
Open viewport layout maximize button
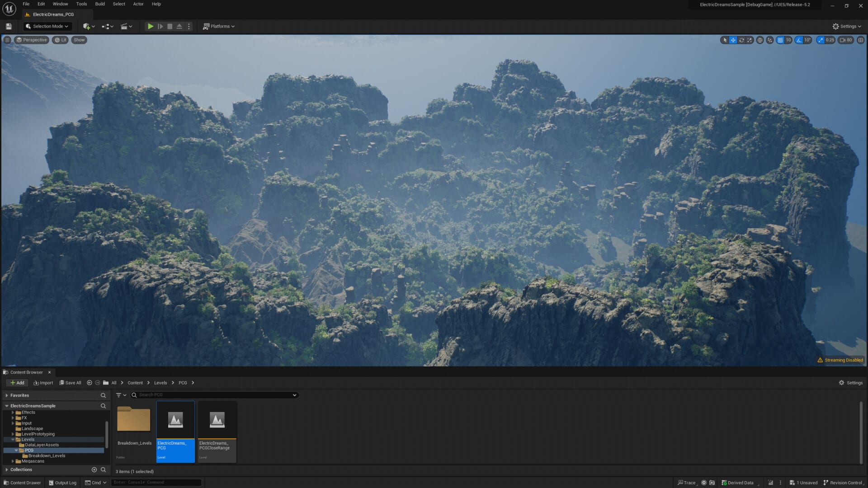[861, 40]
